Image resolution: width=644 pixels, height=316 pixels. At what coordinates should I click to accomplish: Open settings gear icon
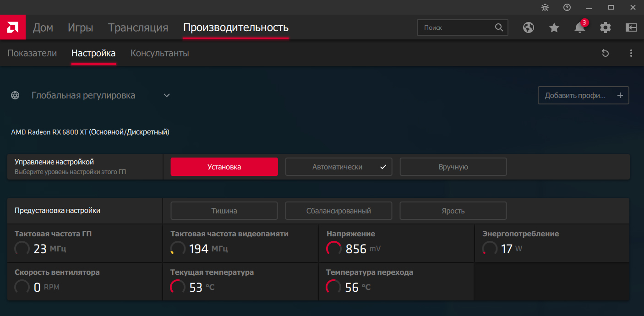[x=606, y=27]
